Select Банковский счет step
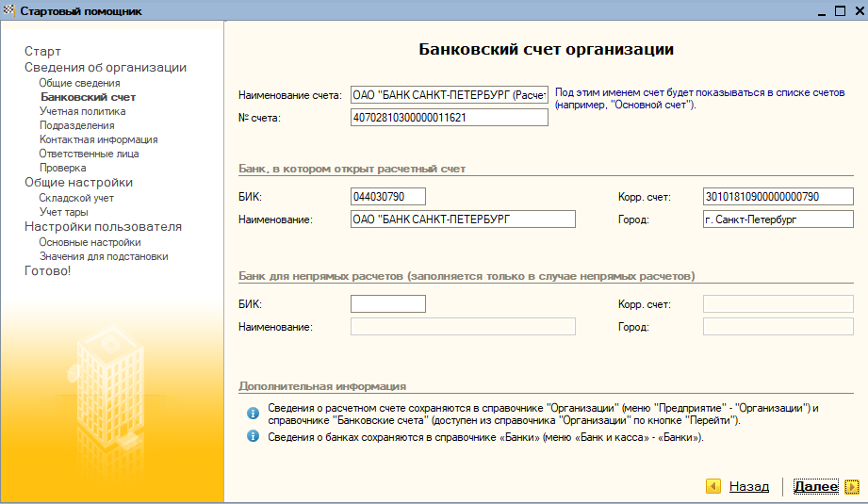This screenshot has height=504, width=868. tap(88, 97)
